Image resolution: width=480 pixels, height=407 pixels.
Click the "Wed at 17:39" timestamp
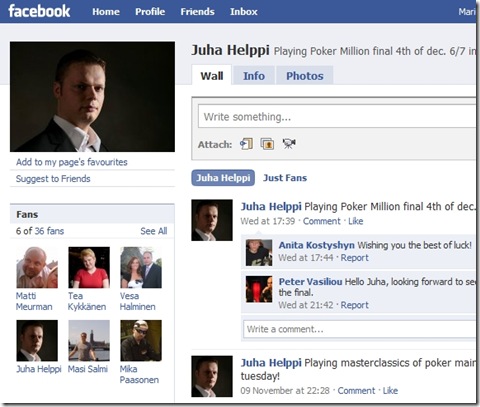pyautogui.click(x=268, y=221)
